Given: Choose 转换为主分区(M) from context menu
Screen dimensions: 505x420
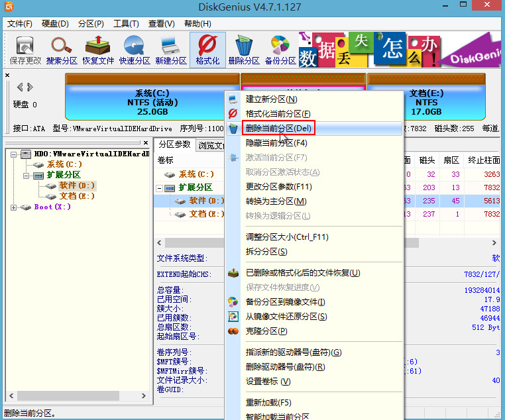Looking at the screenshot, I should point(314,201).
